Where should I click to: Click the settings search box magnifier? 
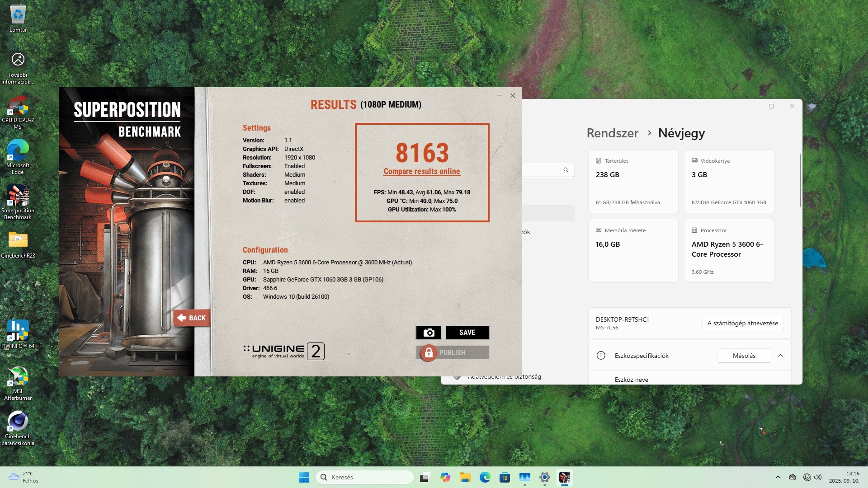(x=566, y=170)
